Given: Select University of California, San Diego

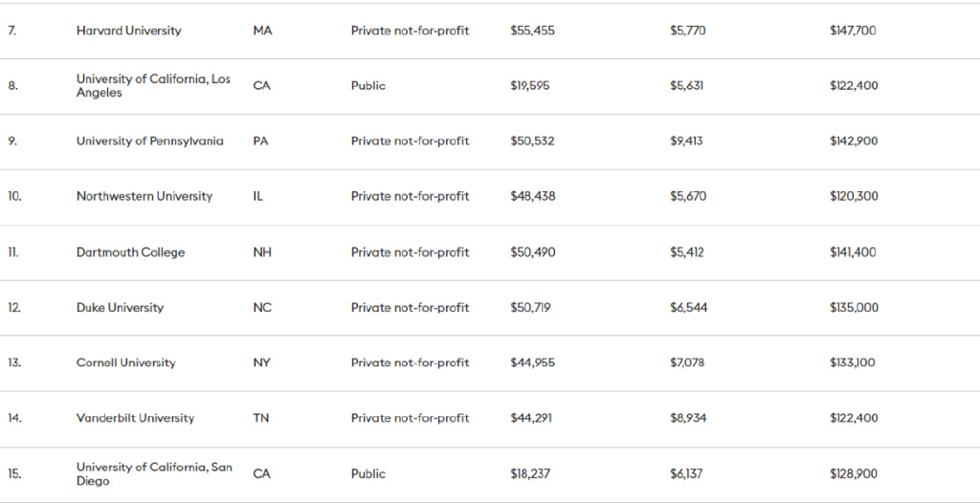Looking at the screenshot, I should click(154, 474).
